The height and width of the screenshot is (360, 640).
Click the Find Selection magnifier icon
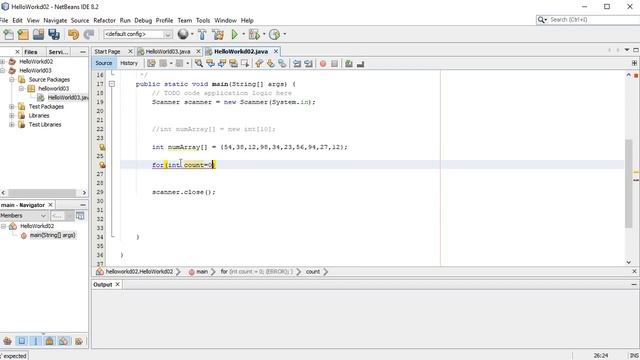click(x=199, y=63)
